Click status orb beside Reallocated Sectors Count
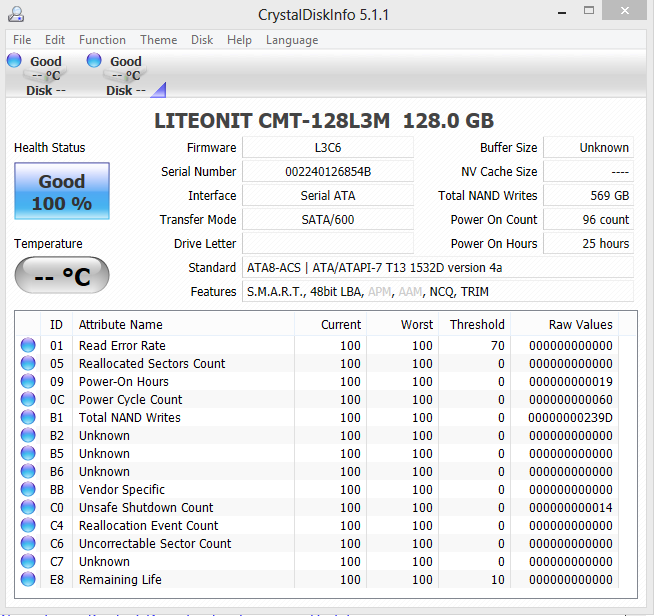This screenshot has width=654, height=616. [28, 364]
